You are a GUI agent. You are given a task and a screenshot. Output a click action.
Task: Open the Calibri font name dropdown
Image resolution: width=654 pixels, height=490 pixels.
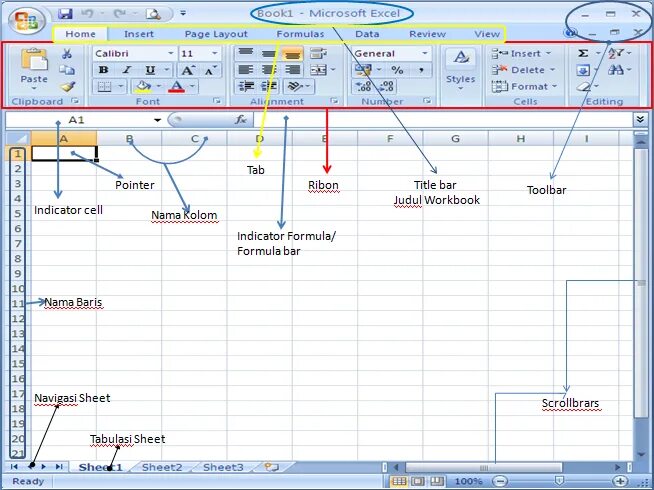click(170, 53)
